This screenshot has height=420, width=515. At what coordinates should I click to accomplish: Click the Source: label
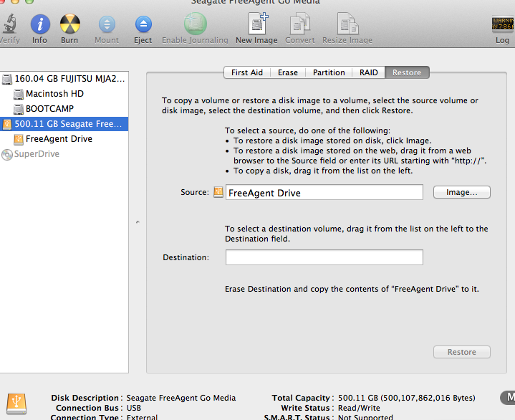[195, 192]
